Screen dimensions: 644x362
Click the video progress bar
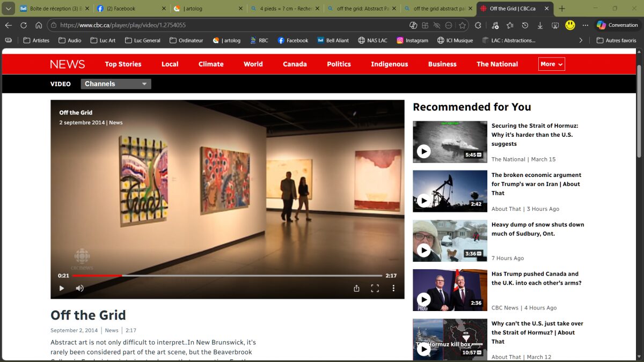pos(226,276)
